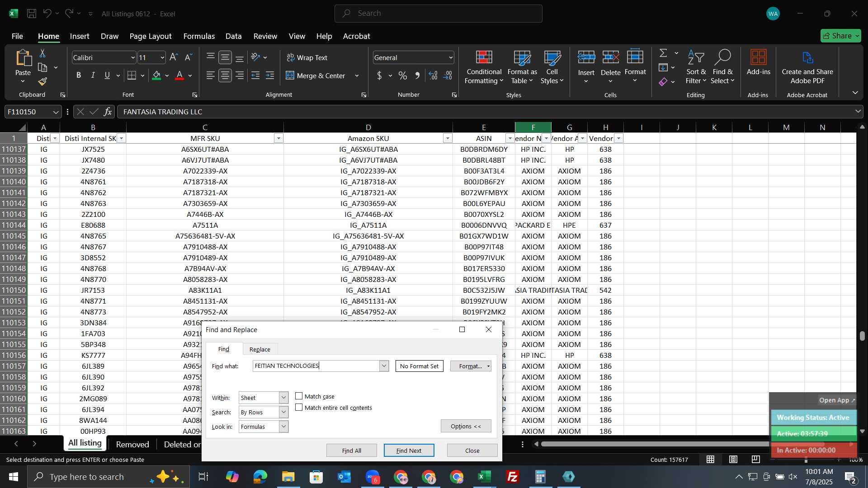Click AutoSum sigma icon

point(663,53)
